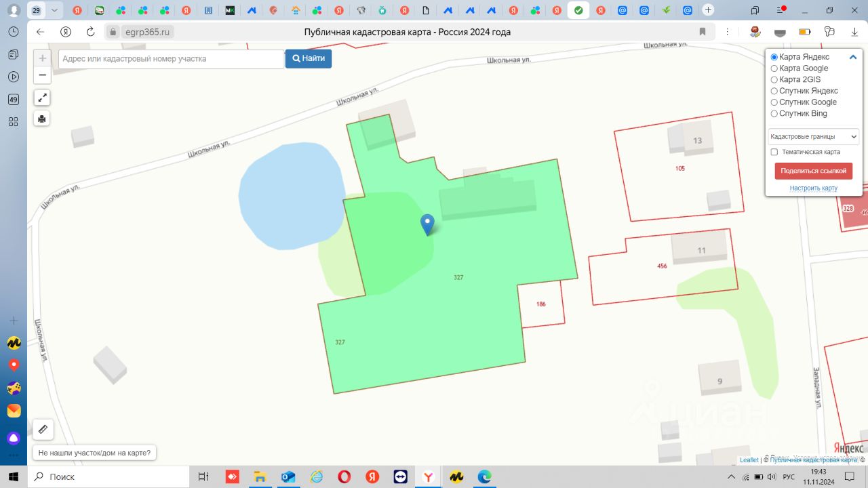
Task: Open sidebar tab counter 49
Action: pyautogui.click(x=13, y=100)
